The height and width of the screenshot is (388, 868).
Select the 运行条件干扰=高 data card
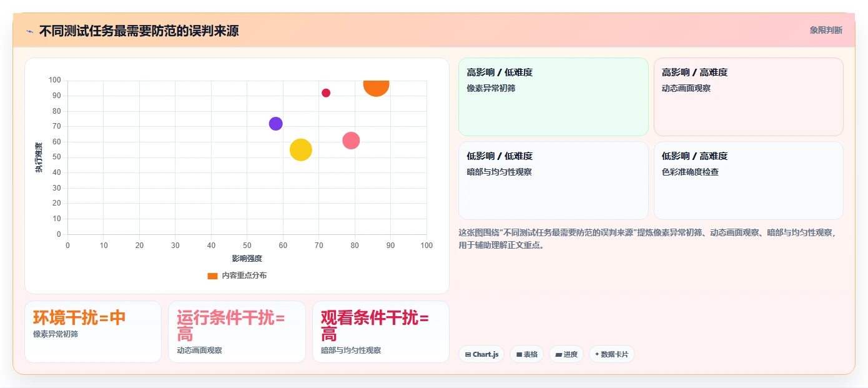pyautogui.click(x=237, y=332)
